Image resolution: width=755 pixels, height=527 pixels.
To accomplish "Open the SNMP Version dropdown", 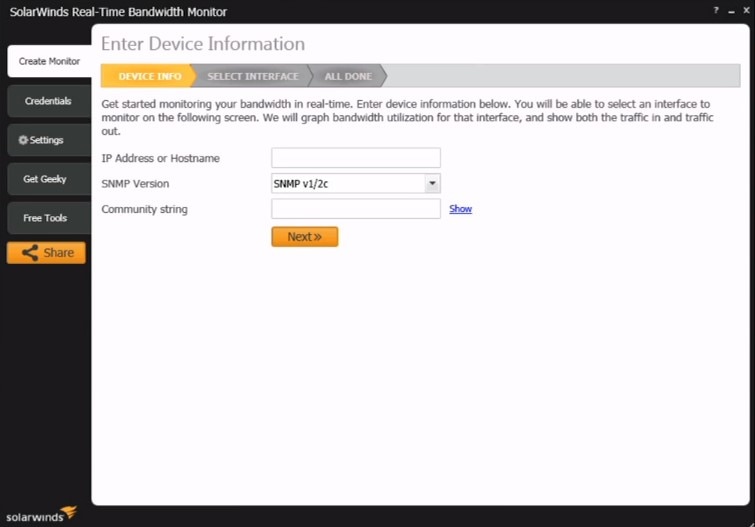I will tap(356, 184).
